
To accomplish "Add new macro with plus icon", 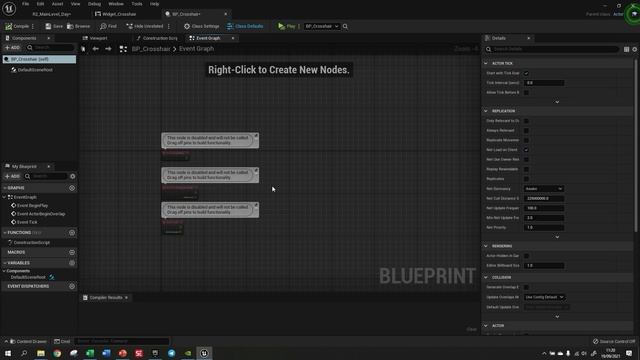I will [x=72, y=252].
